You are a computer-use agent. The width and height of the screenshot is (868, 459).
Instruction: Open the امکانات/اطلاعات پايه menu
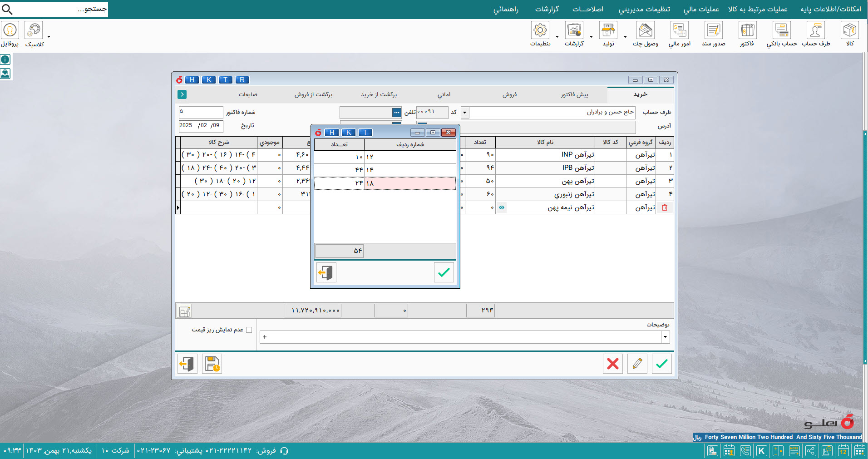831,9
